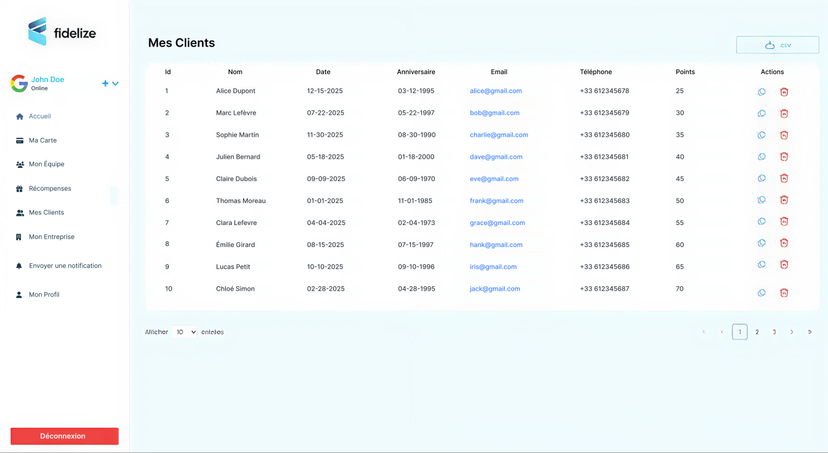Delete the Marc Lefèvre client row
The height and width of the screenshot is (453, 828).
pos(784,114)
